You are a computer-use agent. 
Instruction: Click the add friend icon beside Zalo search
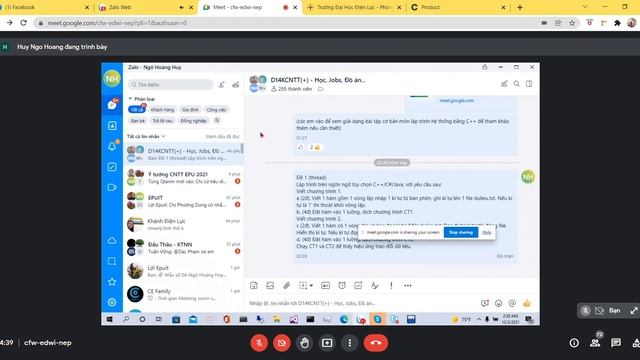[x=221, y=84]
